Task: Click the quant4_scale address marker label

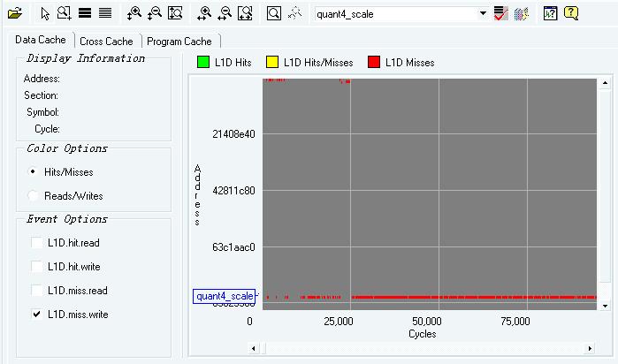Action: (225, 296)
